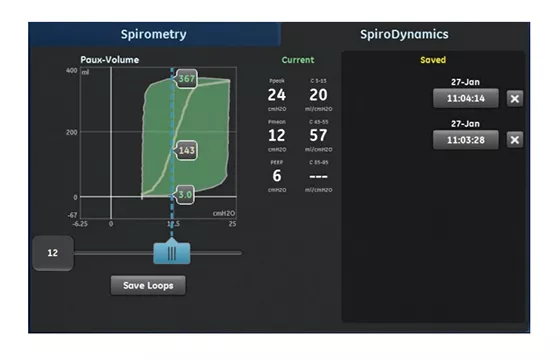Viewport: 560px width, 360px height.
Task: Delete the saved 11:03:28 loop
Action: [515, 140]
